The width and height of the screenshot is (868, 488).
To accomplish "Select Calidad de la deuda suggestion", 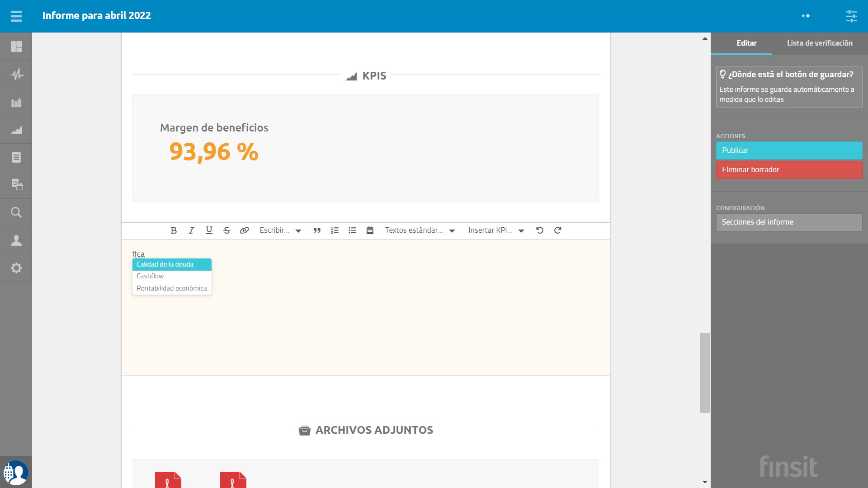I will point(172,264).
